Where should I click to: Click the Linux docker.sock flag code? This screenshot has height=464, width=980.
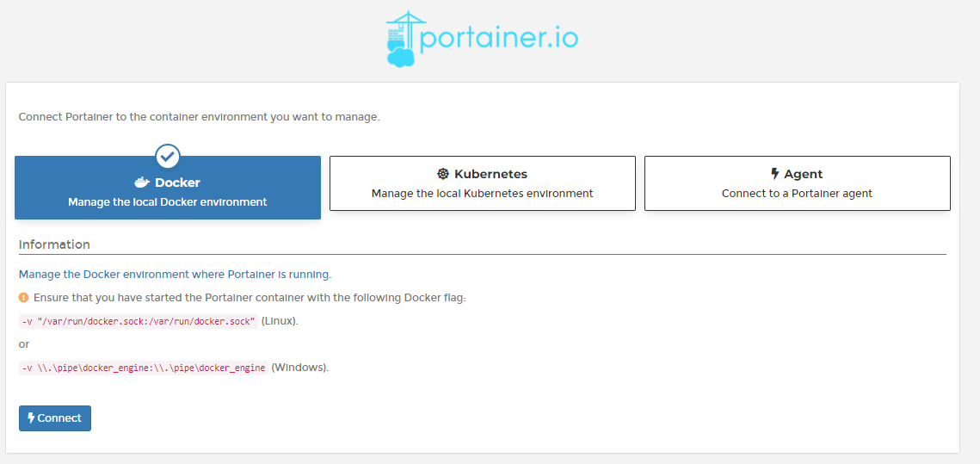pyautogui.click(x=139, y=321)
